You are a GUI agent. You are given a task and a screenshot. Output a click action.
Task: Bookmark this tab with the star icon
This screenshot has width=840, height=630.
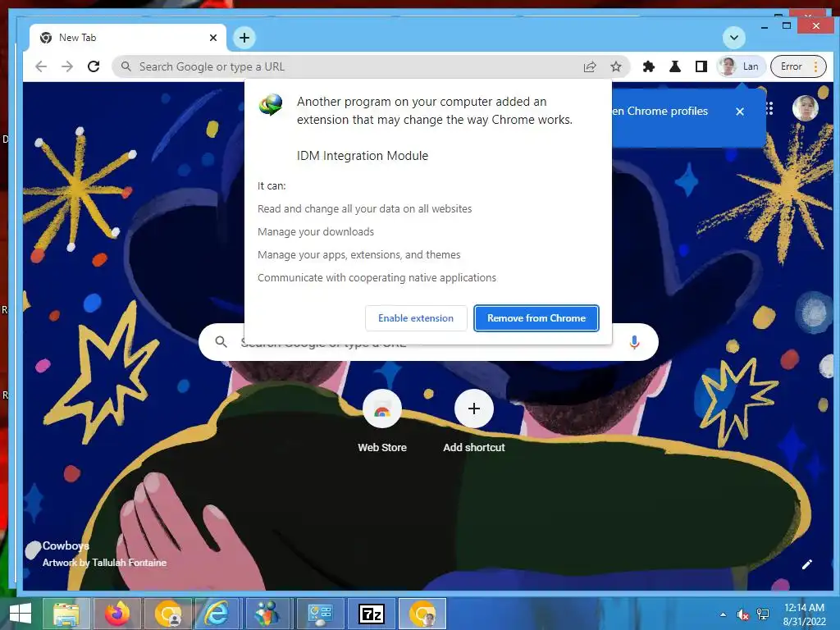point(616,66)
